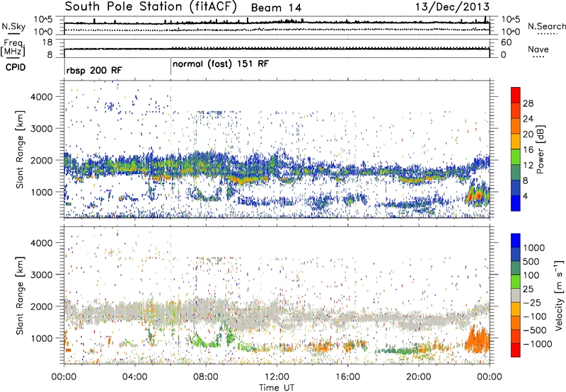Image resolution: width=566 pixels, height=392 pixels.
Task: Click the "-500" label on Velocity color bar
Action: pyautogui.click(x=535, y=330)
